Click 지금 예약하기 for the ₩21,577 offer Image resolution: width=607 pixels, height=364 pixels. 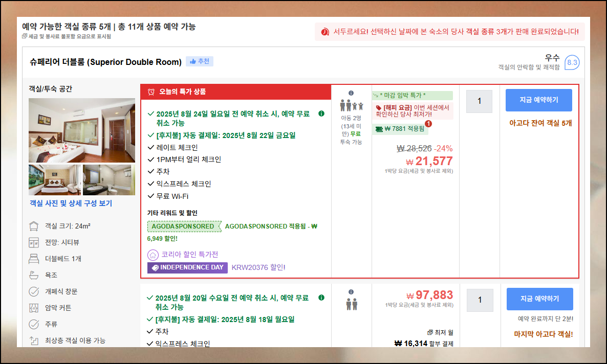(x=539, y=100)
